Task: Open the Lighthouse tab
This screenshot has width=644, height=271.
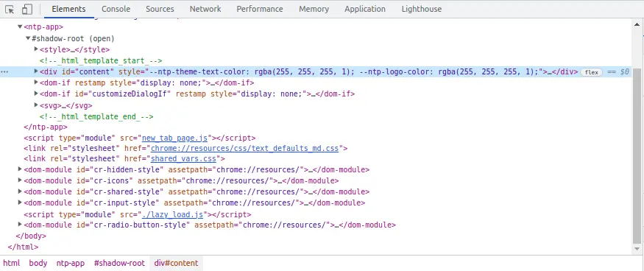Action: [422, 9]
